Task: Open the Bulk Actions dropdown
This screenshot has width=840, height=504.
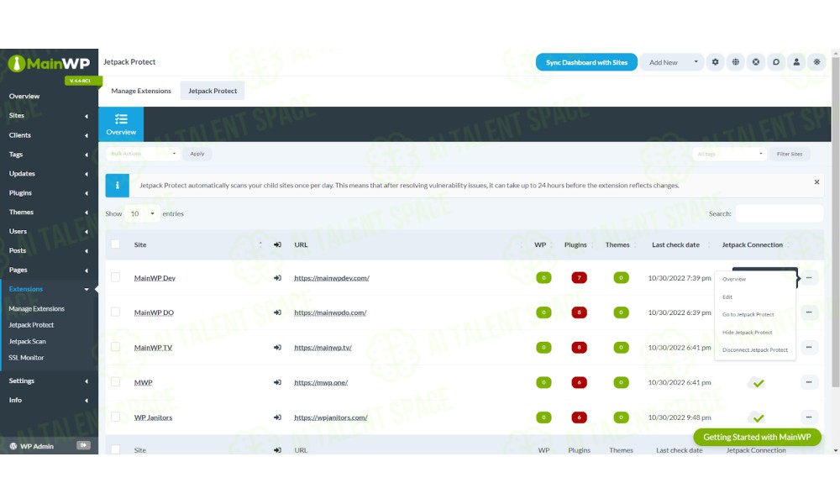Action: tap(143, 154)
